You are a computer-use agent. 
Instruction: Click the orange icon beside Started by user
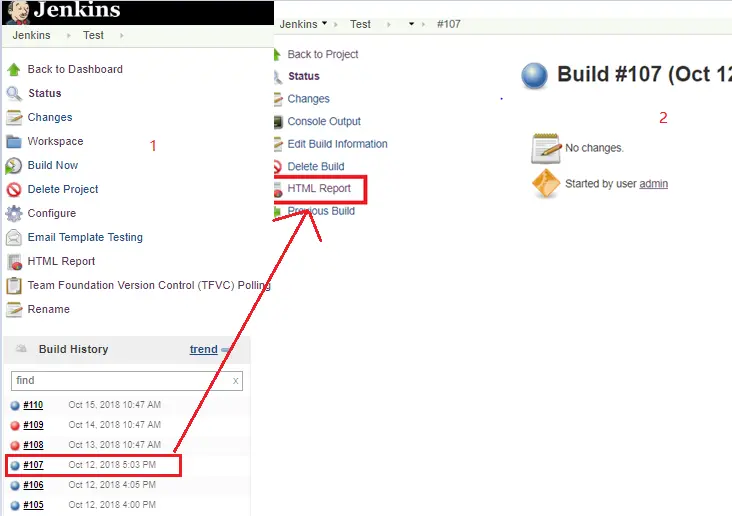(x=546, y=184)
